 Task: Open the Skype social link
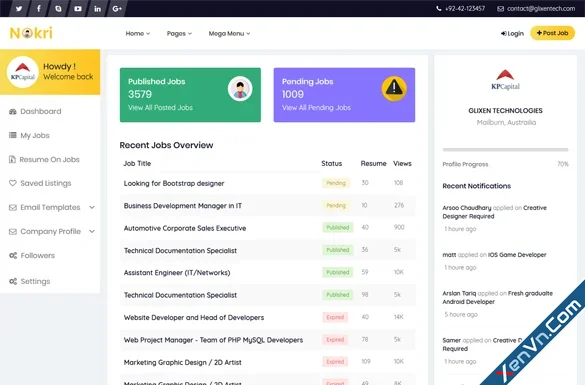click(x=58, y=8)
